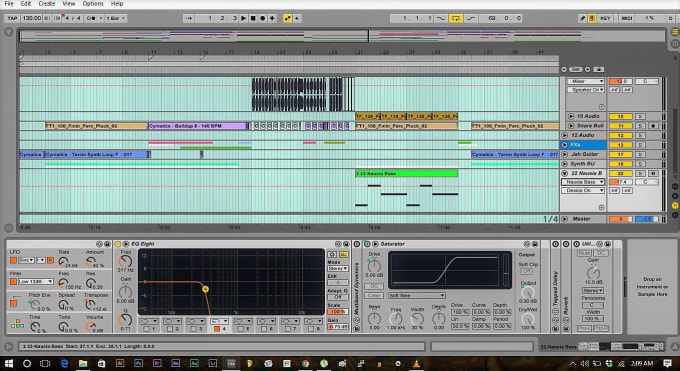Select the green Nausia Bass MIDI clip

pos(406,174)
